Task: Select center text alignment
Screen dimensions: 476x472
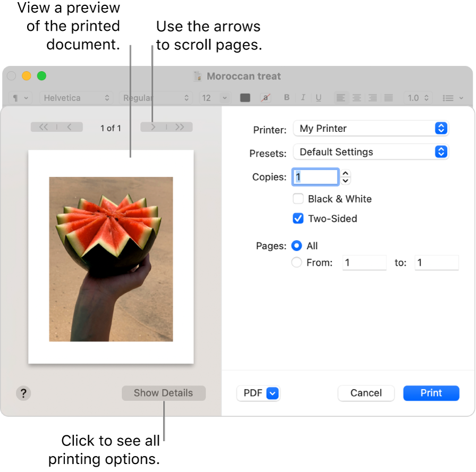Action: tap(356, 98)
